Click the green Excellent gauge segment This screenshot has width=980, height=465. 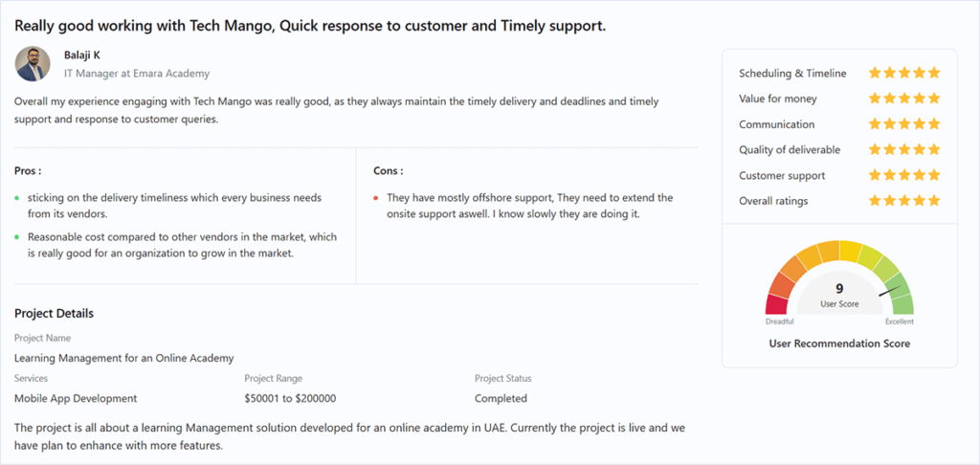902,304
